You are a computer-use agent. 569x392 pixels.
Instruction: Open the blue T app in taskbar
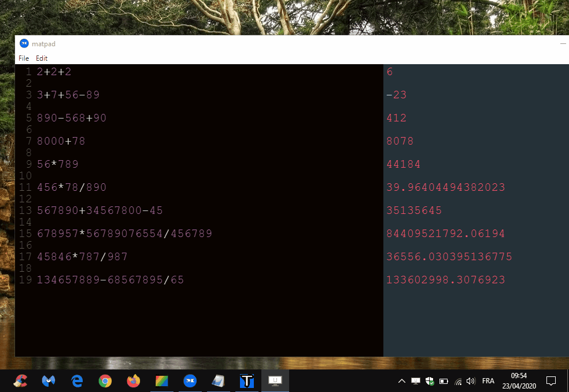click(x=247, y=381)
